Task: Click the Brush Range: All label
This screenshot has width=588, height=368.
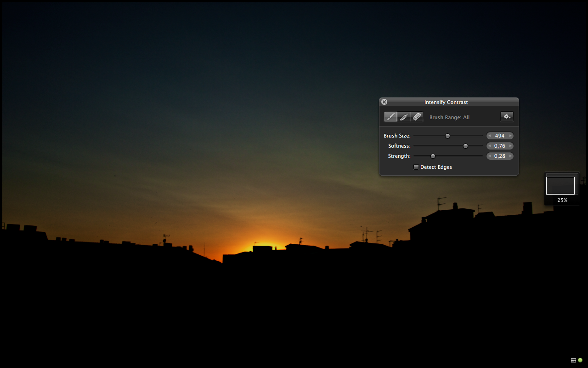Action: point(449,117)
